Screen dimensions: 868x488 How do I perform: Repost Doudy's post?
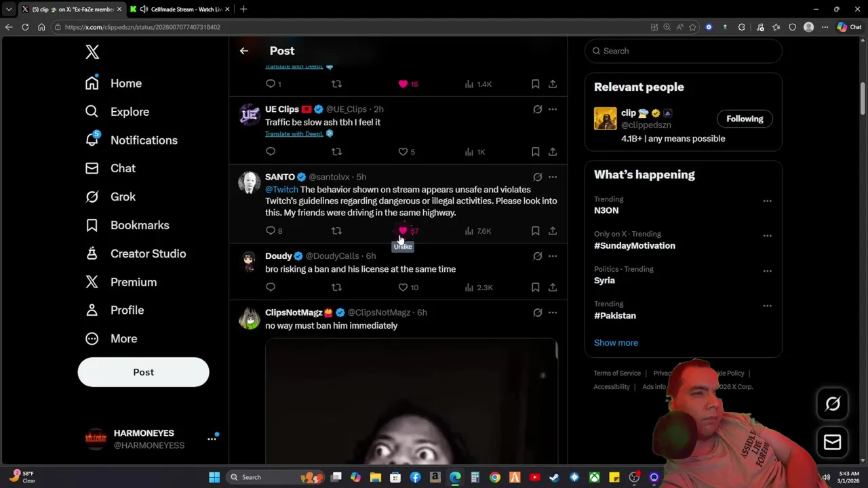[x=336, y=287]
